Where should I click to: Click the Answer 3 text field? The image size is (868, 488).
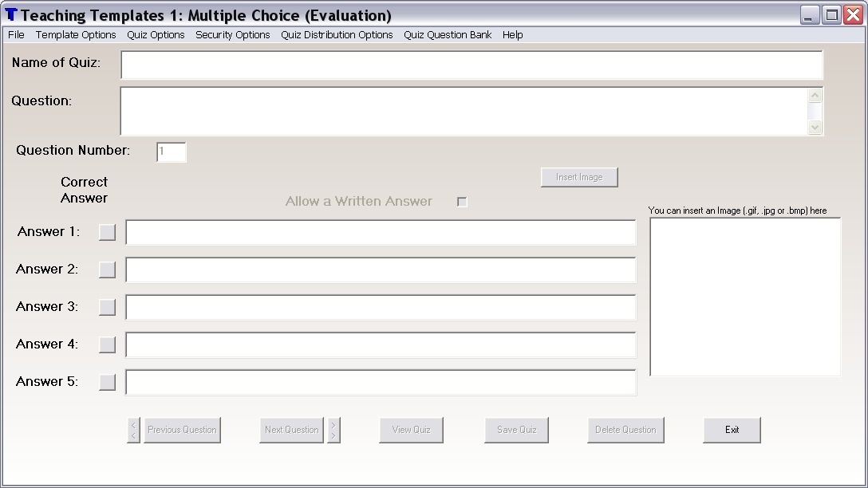pyautogui.click(x=381, y=307)
